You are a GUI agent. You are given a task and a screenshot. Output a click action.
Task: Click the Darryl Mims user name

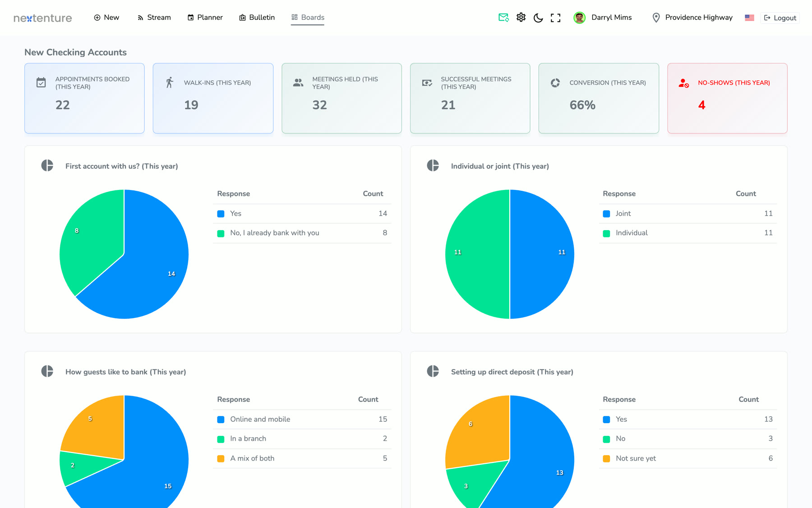coord(611,18)
